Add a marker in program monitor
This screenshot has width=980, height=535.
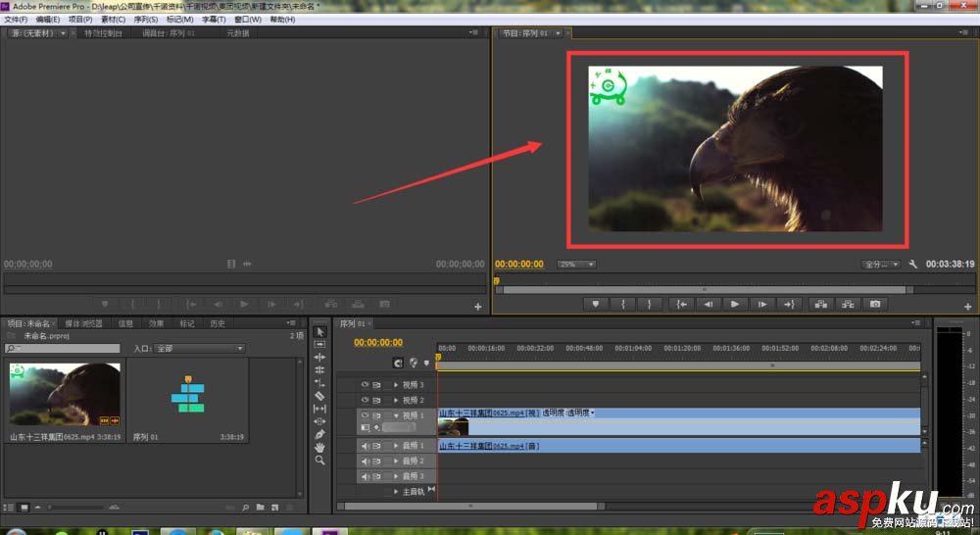595,304
